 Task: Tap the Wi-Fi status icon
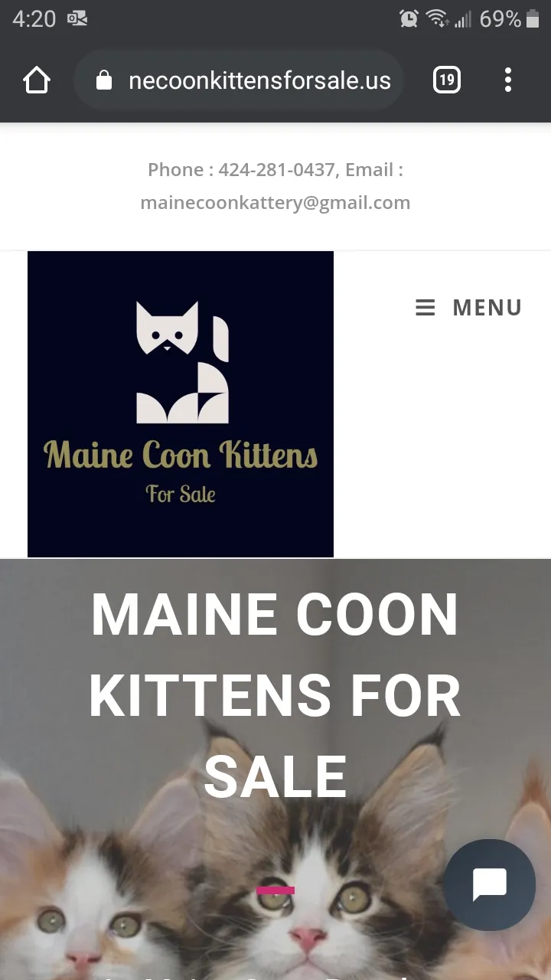point(438,18)
